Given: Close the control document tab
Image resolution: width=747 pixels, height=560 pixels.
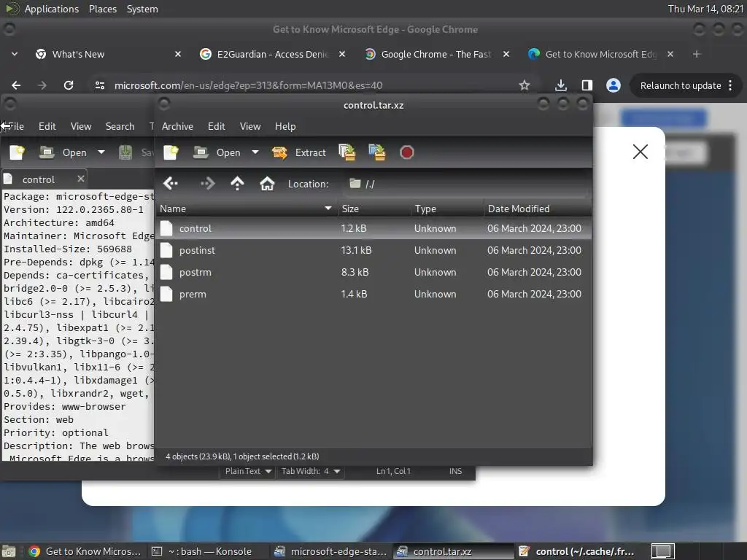Looking at the screenshot, I should tap(80, 179).
